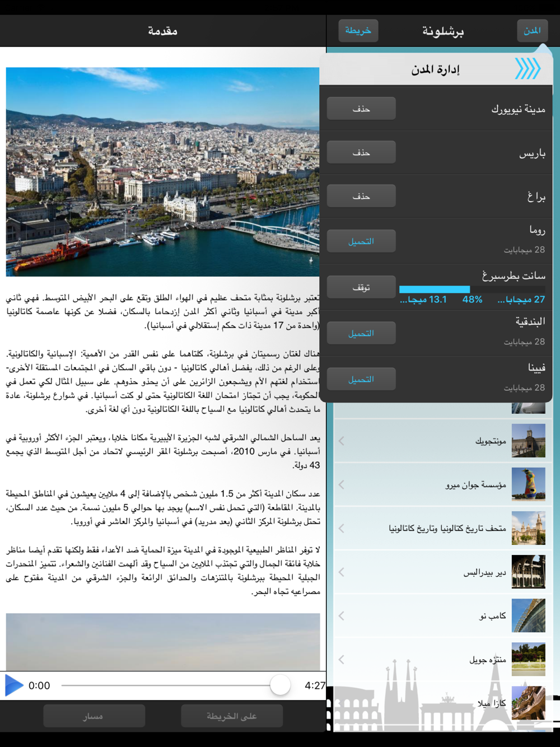Open the Barcelona harbor aerial photo
The image size is (560, 747).
[162, 172]
